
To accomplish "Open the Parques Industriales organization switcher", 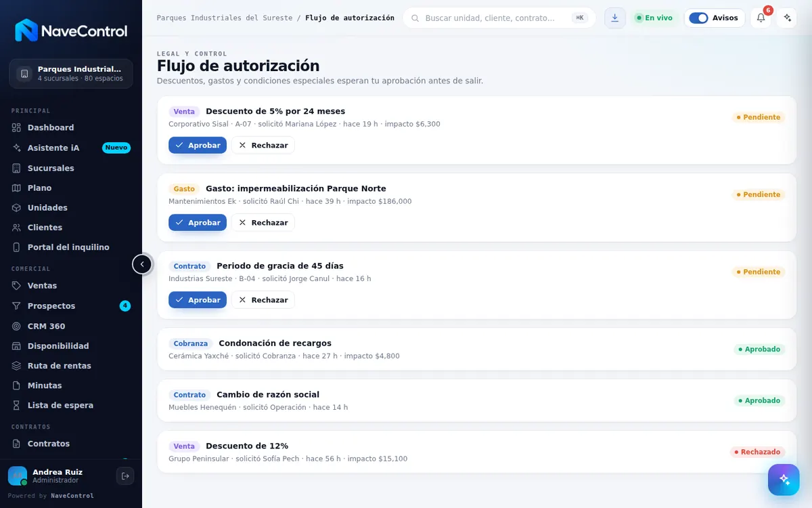I will pyautogui.click(x=71, y=74).
